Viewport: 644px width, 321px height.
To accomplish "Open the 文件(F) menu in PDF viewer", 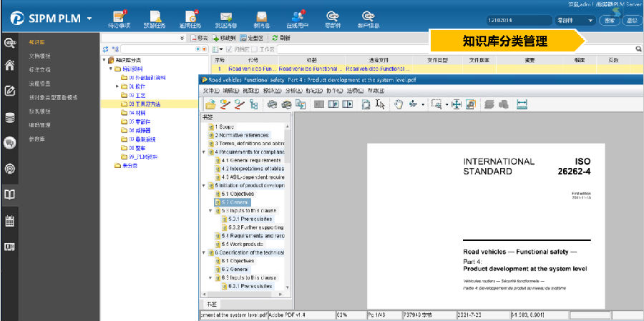I will 211,91.
